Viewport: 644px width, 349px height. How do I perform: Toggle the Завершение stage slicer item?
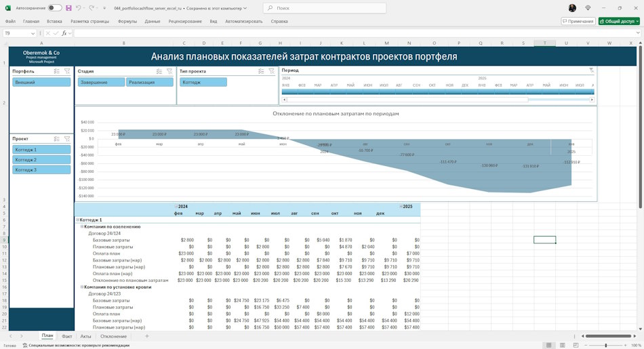click(x=102, y=82)
